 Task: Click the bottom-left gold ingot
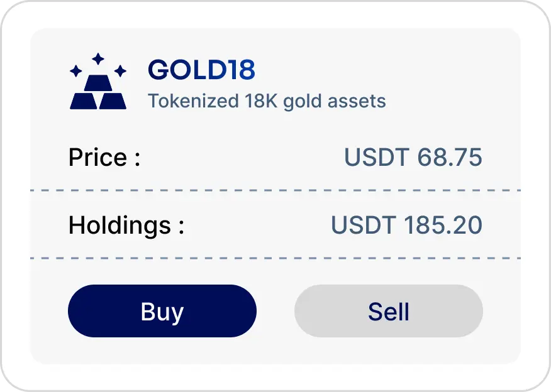[x=84, y=101]
